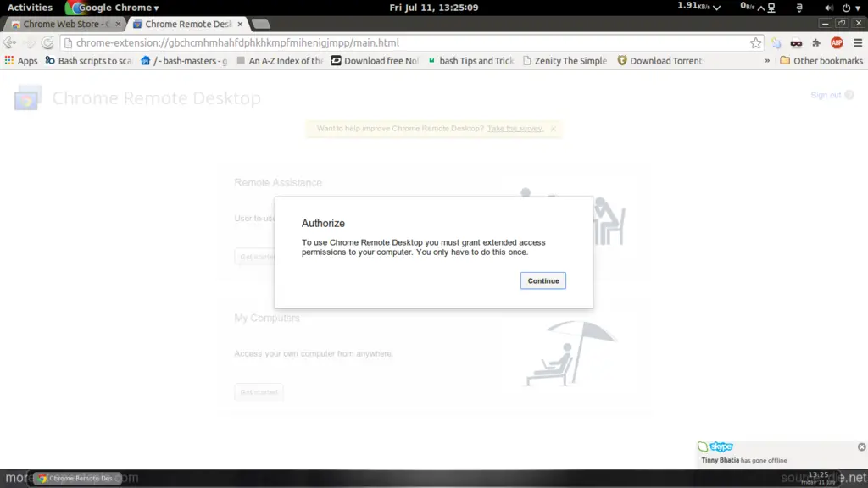Click Get started under Remote Assistance
This screenshot has width=868, height=488.
point(255,257)
